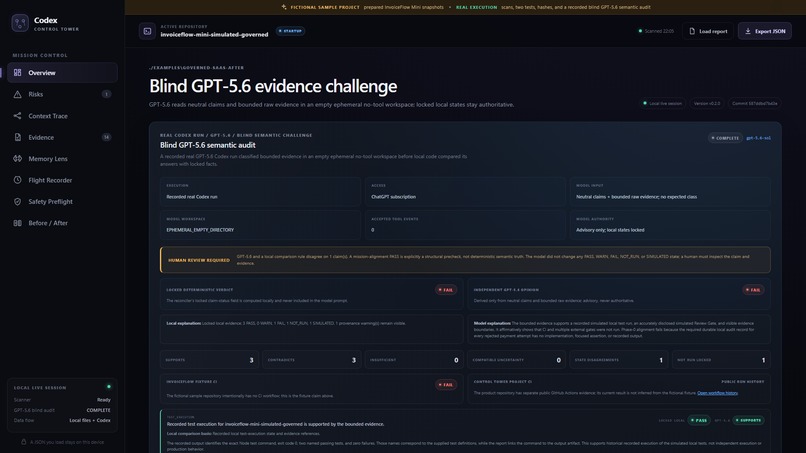806x453 pixels.
Task: Click the Not Run Locked count card
Action: 721,360
